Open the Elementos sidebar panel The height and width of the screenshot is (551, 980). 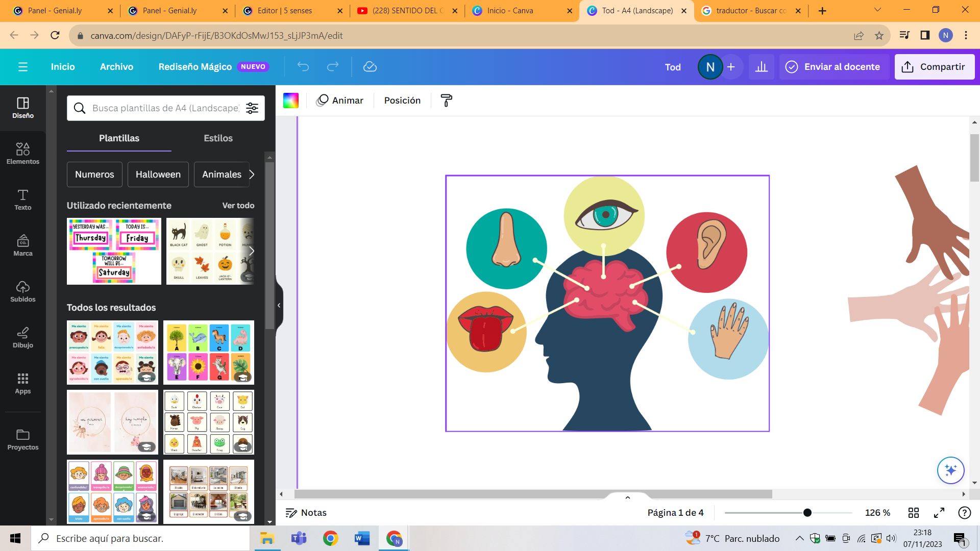pyautogui.click(x=22, y=154)
